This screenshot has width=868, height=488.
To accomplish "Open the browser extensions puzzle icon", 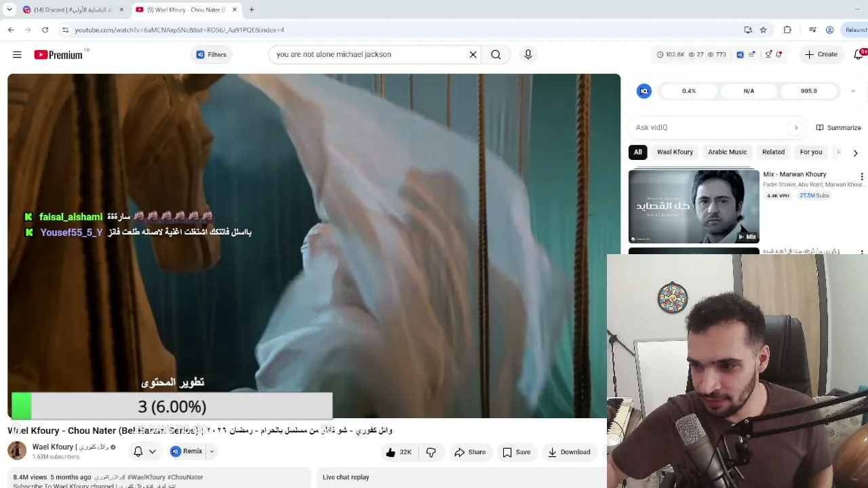I will pos(787,30).
